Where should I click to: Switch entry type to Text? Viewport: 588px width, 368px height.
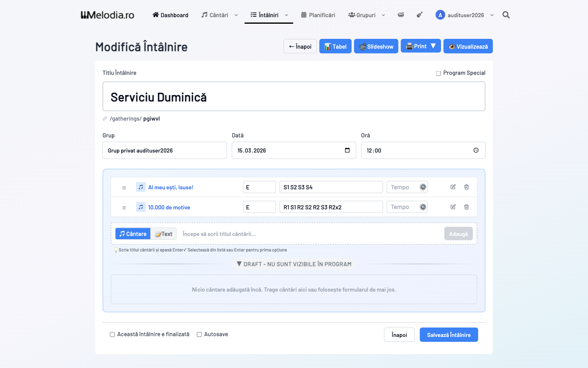pyautogui.click(x=164, y=234)
